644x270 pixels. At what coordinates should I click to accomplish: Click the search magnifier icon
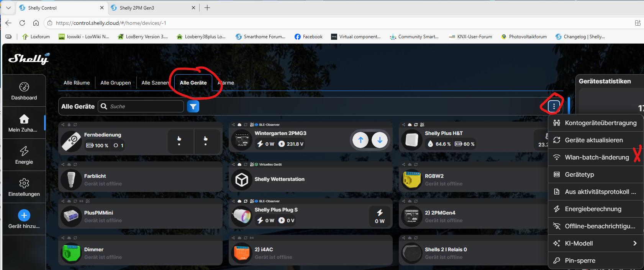(104, 106)
